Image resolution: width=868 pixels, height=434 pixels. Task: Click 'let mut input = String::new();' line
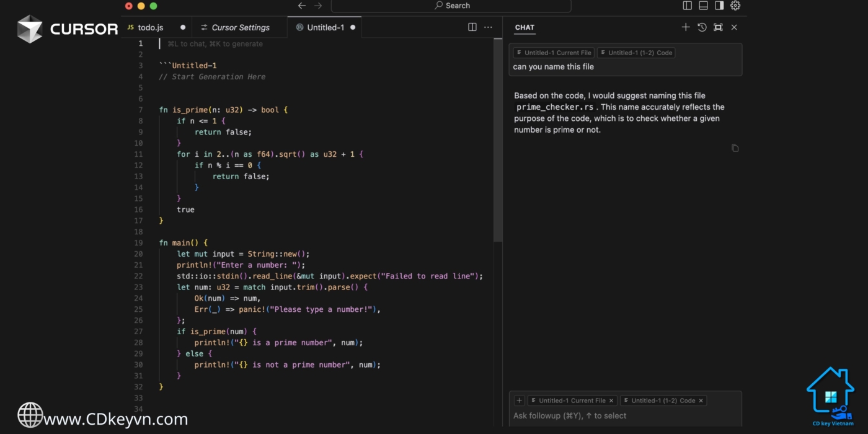click(x=243, y=254)
